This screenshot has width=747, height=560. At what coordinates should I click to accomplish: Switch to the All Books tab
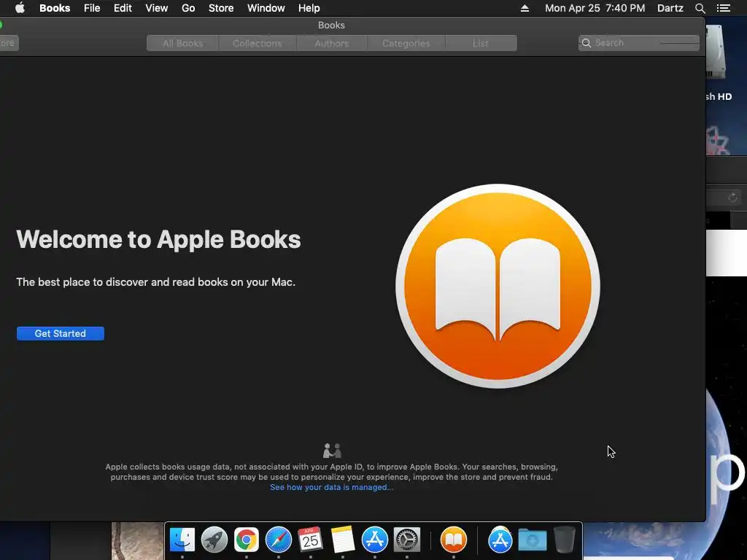coord(183,43)
